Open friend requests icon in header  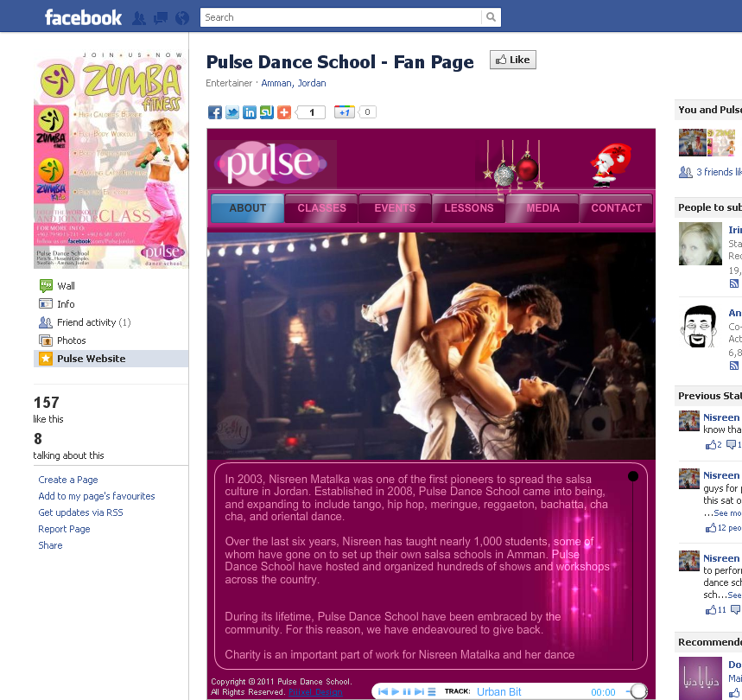(139, 18)
